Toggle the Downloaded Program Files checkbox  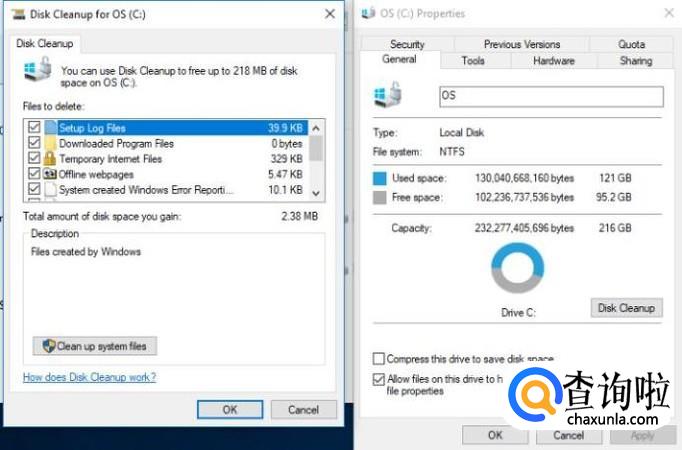[x=35, y=143]
